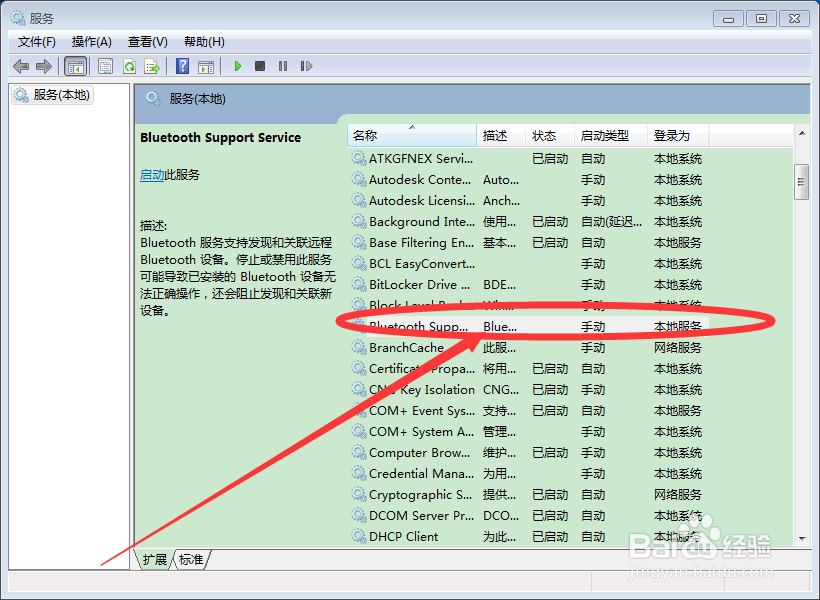Click the vertical scrollbar thumb
The height and width of the screenshot is (600, 820).
point(801,182)
